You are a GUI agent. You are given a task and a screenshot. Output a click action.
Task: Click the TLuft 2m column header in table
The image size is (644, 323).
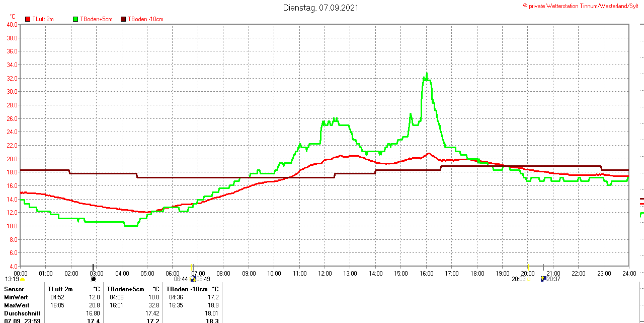(x=60, y=289)
